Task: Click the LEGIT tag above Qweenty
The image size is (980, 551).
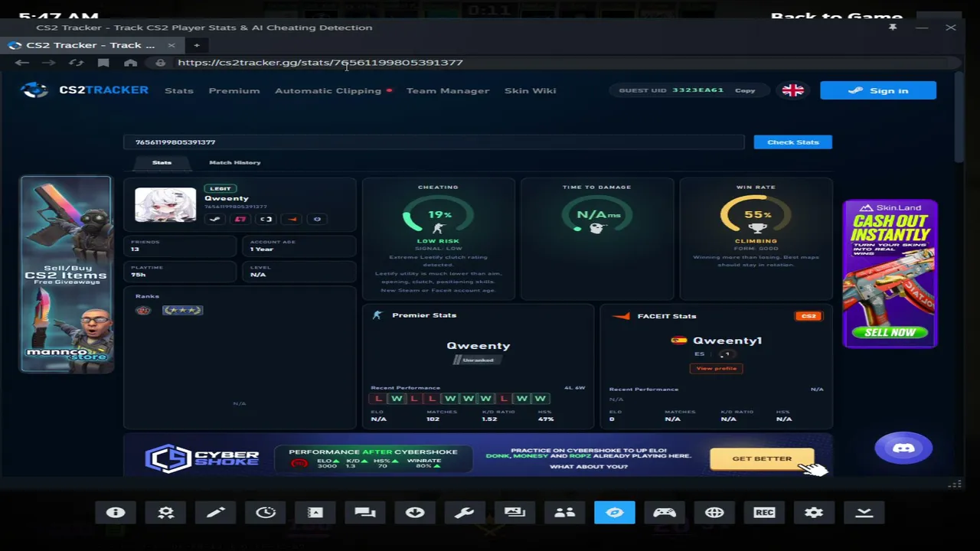Action: point(220,188)
